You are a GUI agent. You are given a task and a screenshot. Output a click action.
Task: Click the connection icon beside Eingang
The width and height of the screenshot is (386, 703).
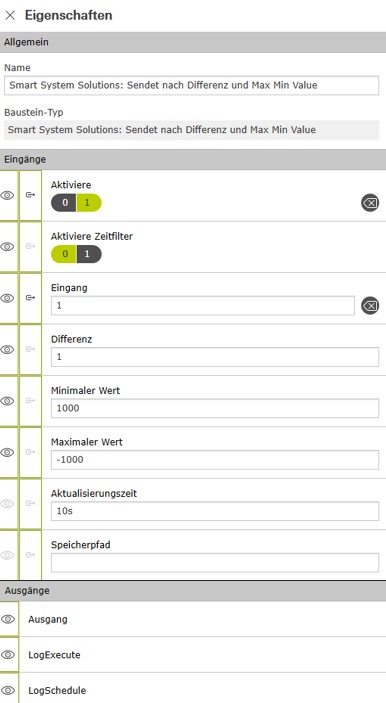pos(30,298)
